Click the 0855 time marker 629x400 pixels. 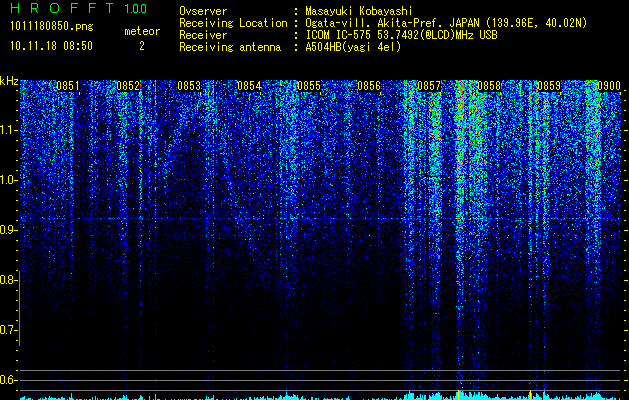coord(309,86)
